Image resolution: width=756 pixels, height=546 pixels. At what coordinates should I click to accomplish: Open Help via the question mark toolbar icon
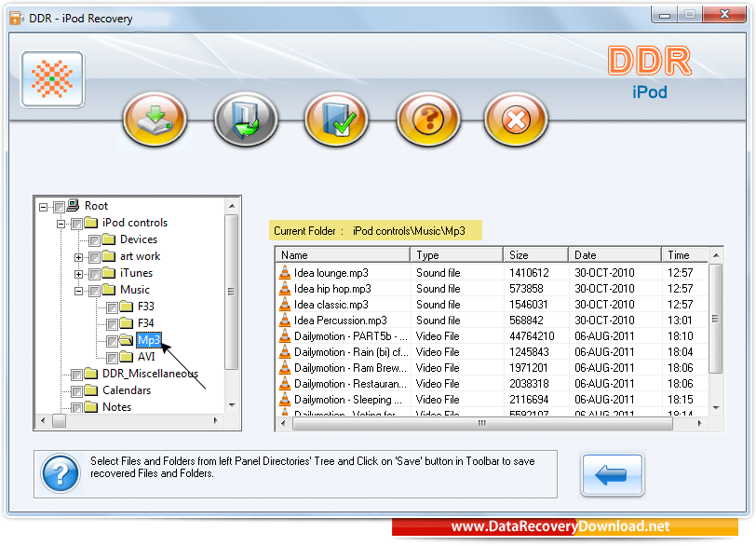point(428,119)
